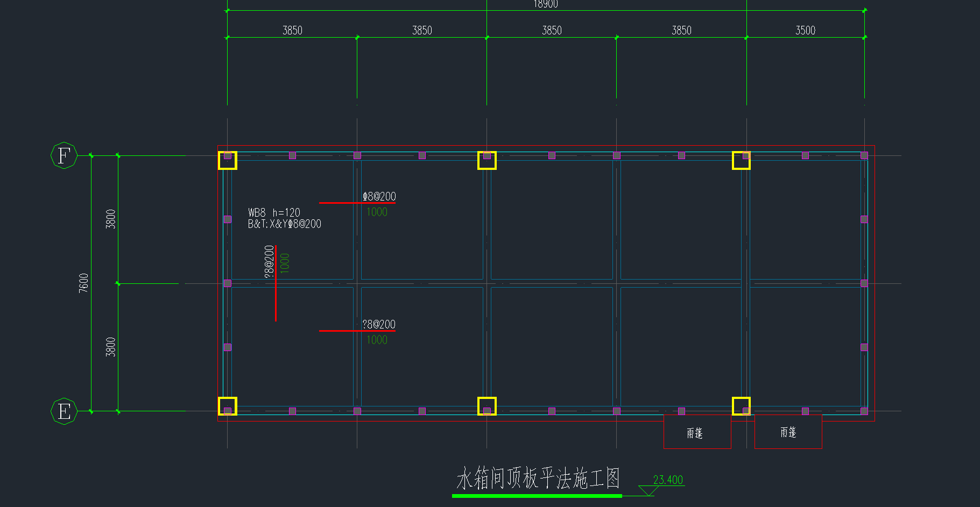Select the red rebar line under Φ8@200

click(357, 203)
